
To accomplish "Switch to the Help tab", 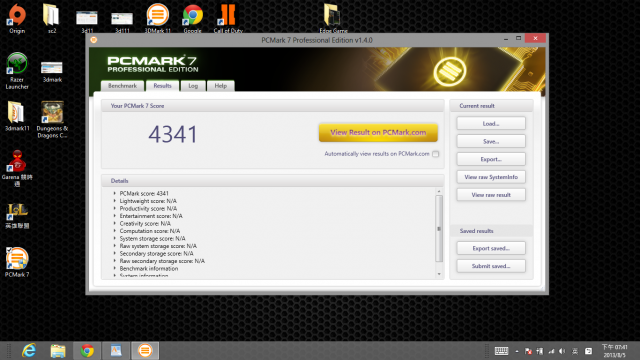I will [221, 86].
